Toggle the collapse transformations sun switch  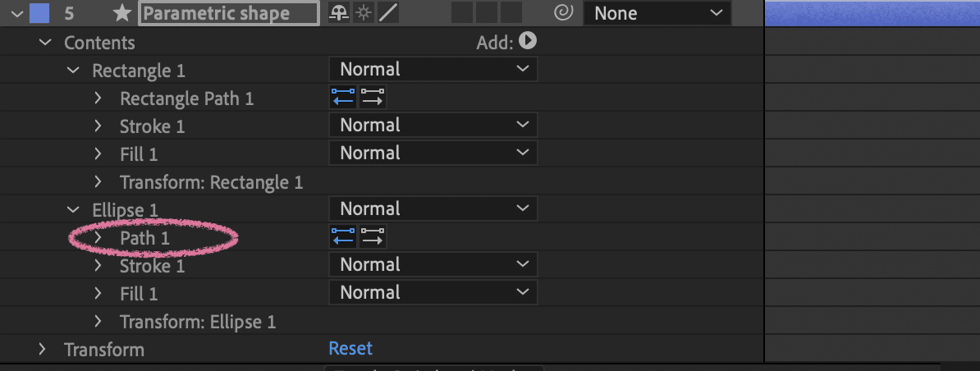click(362, 13)
